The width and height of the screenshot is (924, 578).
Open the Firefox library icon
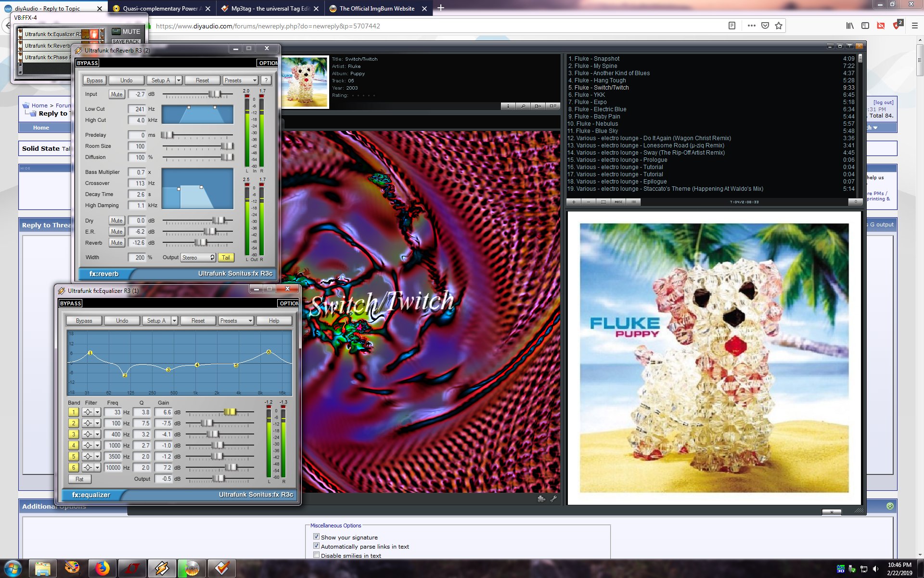tap(850, 26)
